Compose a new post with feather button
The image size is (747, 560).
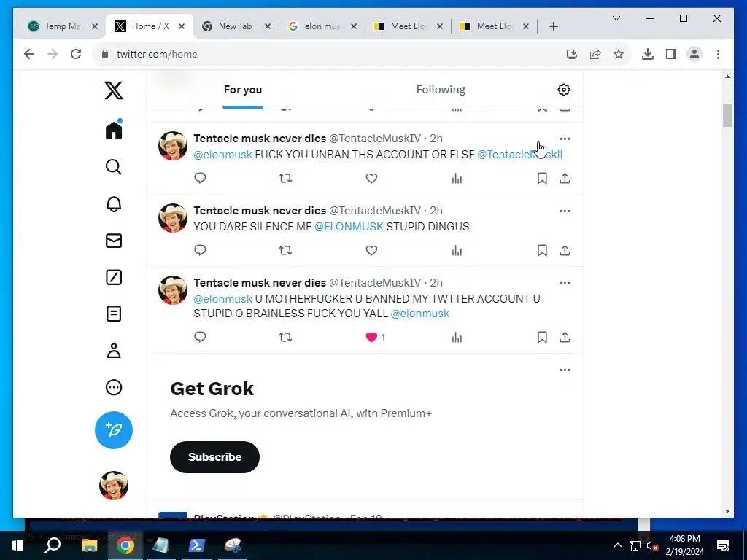point(113,430)
